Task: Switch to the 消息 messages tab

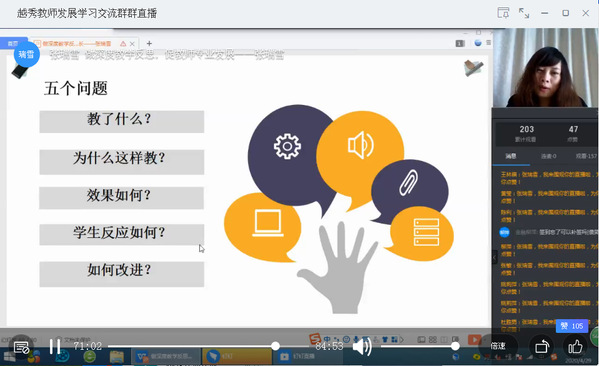Action: pos(511,156)
